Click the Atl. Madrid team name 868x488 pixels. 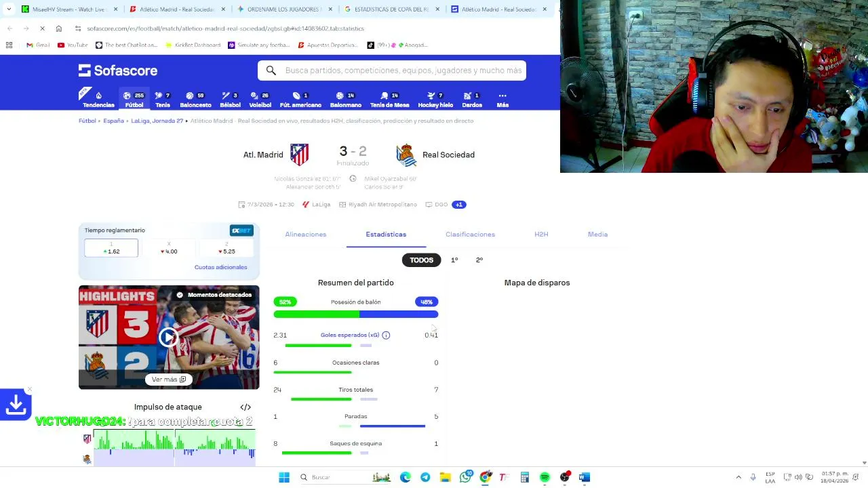point(263,155)
